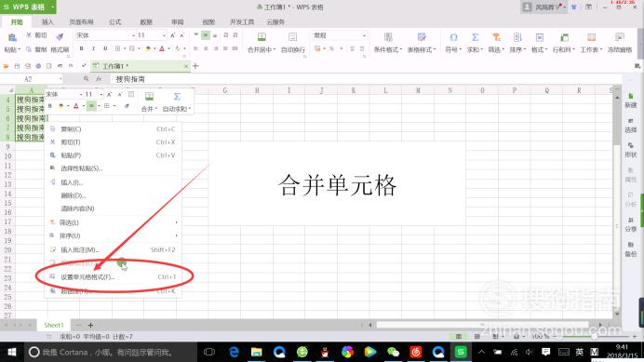Switch to the 公式 ribbon tab
Screen dimensions: 644x362
115,21
